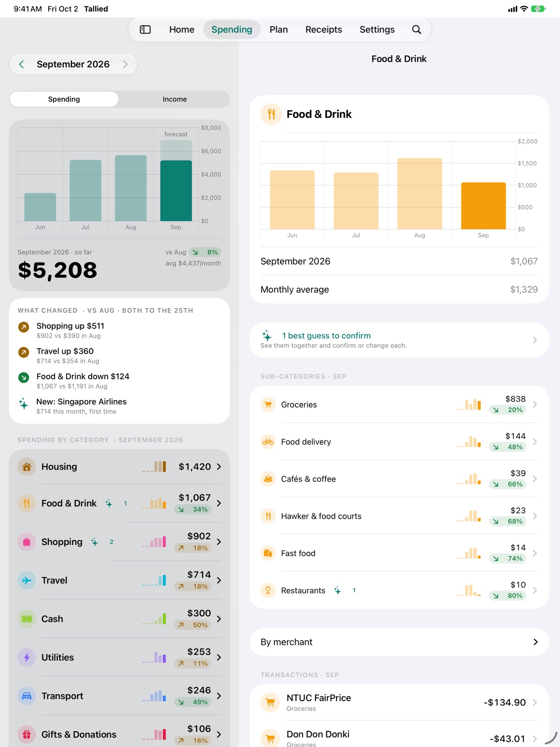560x747 pixels.
Task: Open the Settings tab
Action: pos(377,29)
